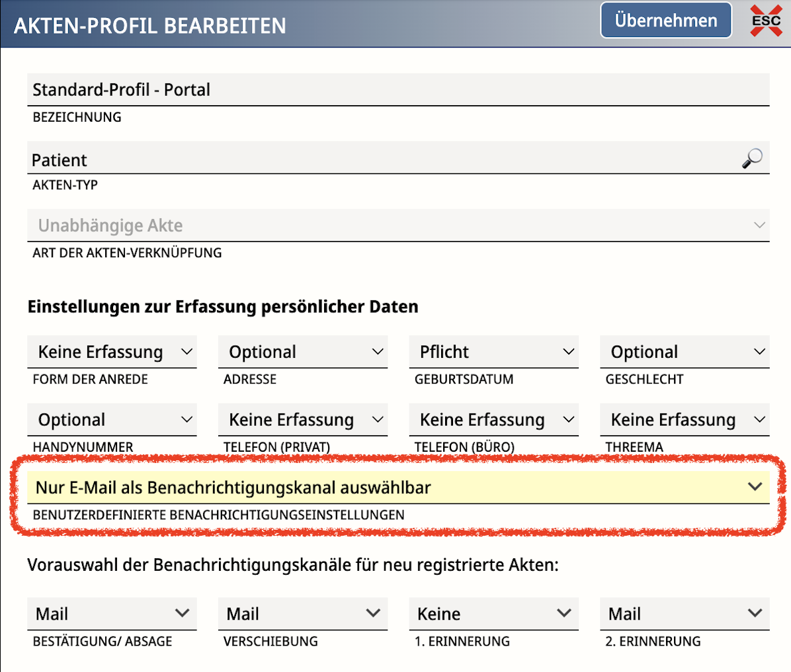Screen dimensions: 791x672
Task: Change the Geburtsdatum setting dropdown
Action: (x=493, y=352)
